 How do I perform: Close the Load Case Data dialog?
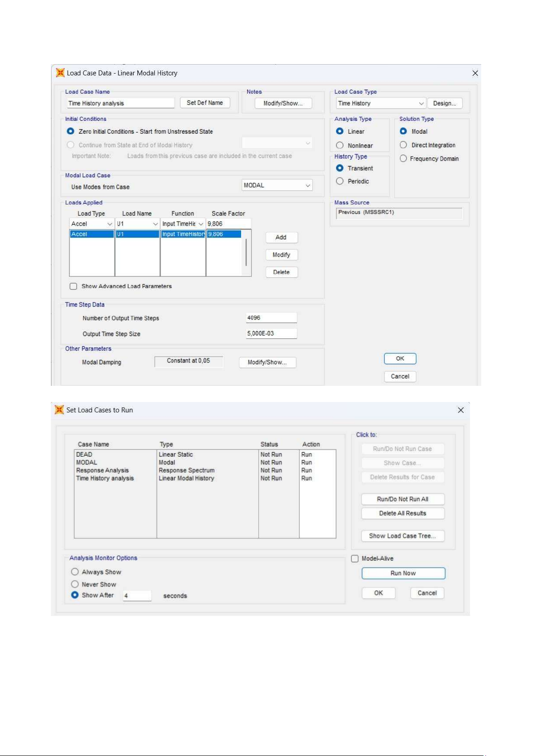click(x=475, y=73)
